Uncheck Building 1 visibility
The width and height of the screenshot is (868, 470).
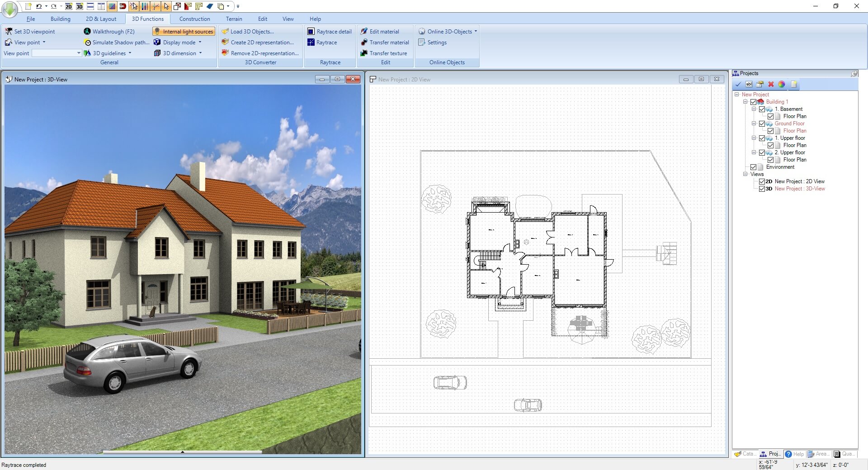(x=753, y=102)
